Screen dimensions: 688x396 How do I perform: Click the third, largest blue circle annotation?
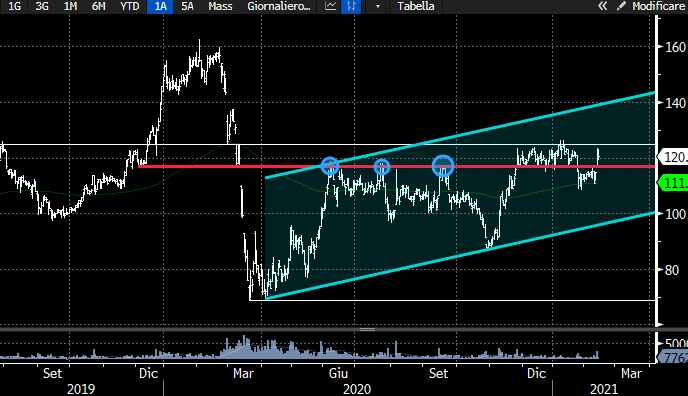tap(443, 166)
